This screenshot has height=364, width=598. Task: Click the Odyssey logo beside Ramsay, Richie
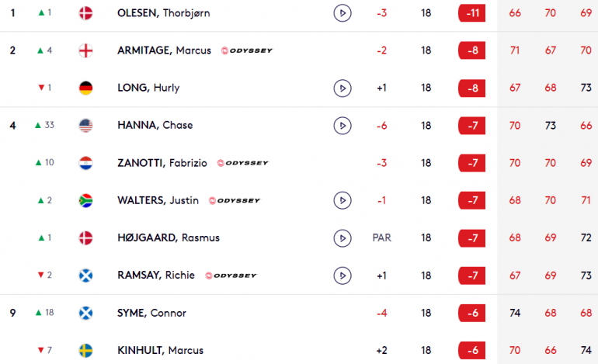point(231,276)
